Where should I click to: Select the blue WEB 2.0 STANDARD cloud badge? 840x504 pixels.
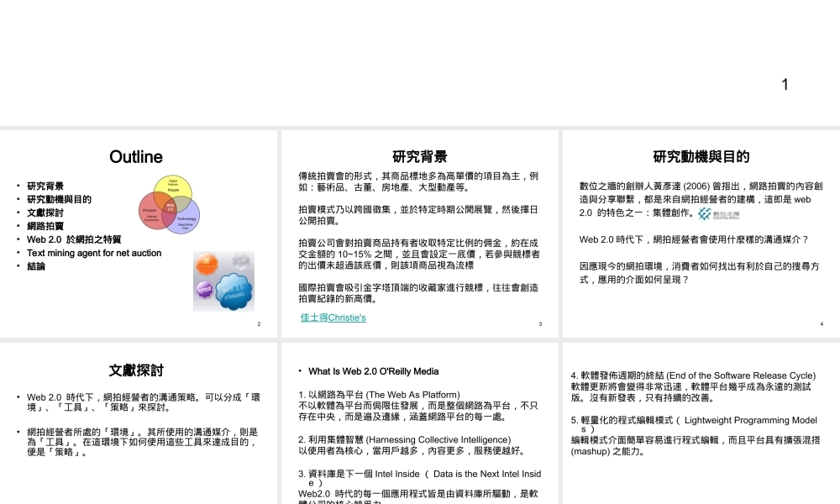[x=234, y=290]
